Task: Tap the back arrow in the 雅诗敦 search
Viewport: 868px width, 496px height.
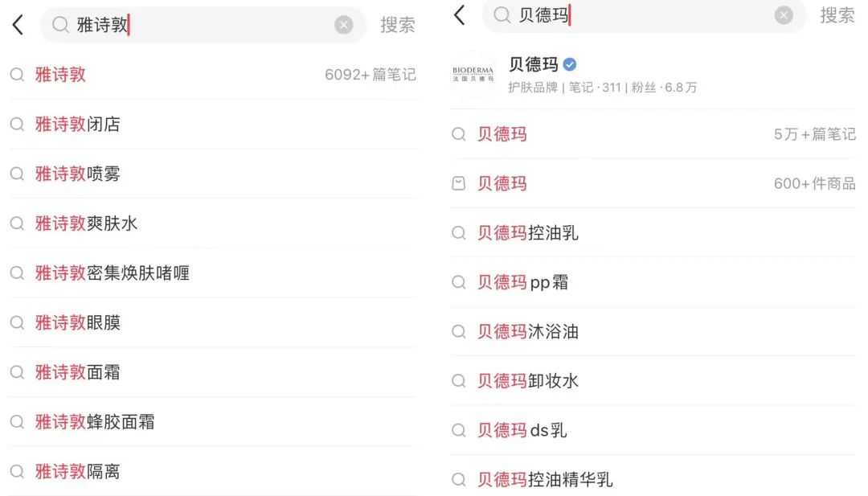Action: 18,26
